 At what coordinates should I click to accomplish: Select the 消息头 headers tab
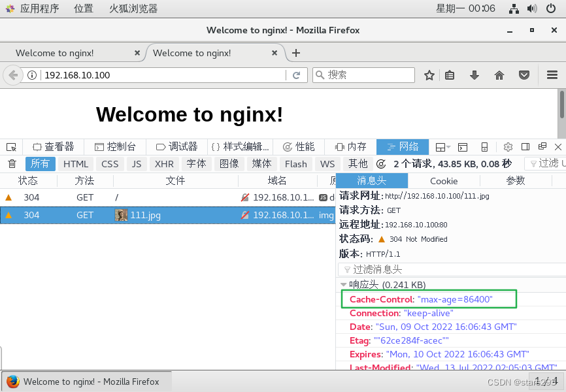pyautogui.click(x=372, y=180)
